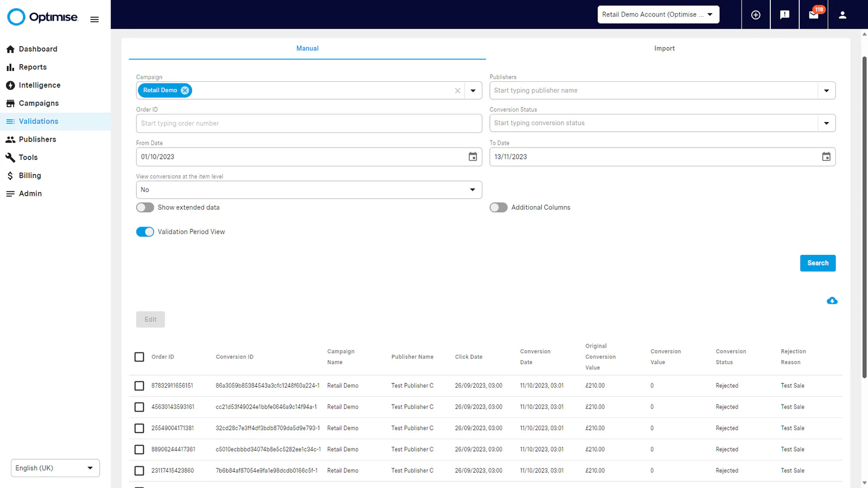868x488 pixels.
Task: Open the From Date calendar picker icon
Action: 473,157
